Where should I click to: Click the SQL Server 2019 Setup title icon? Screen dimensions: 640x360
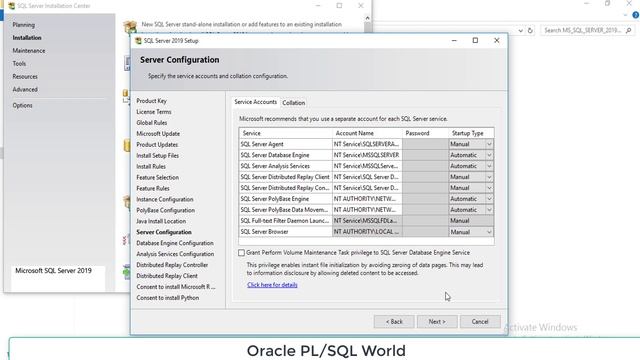point(138,41)
